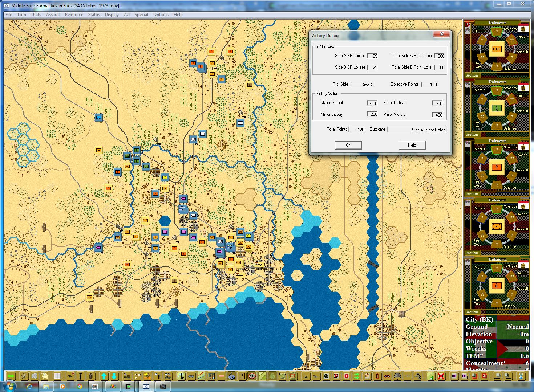534x392 pixels.
Task: Open Windows Explorer folder from taskbar
Action: tap(46, 387)
